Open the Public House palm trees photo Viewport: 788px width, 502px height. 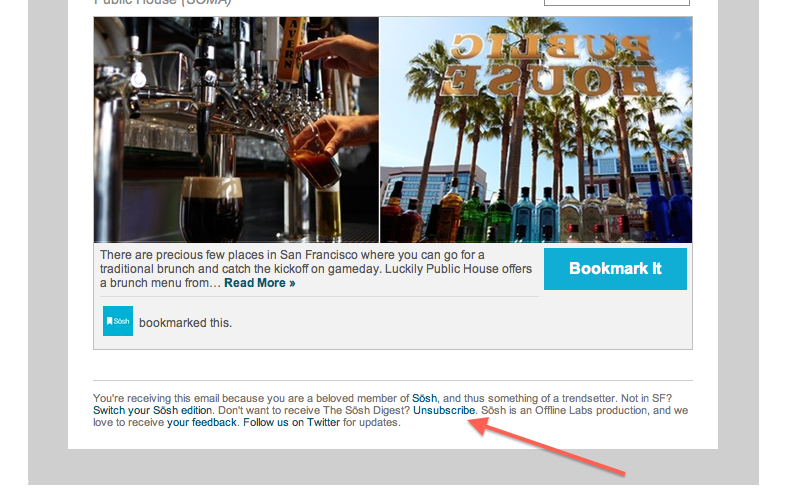coord(536,130)
